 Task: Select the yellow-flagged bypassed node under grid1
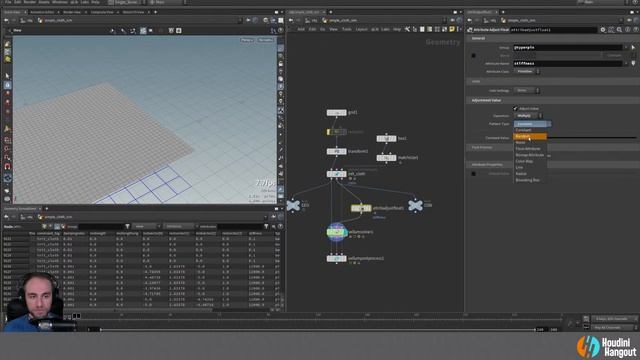point(336,132)
